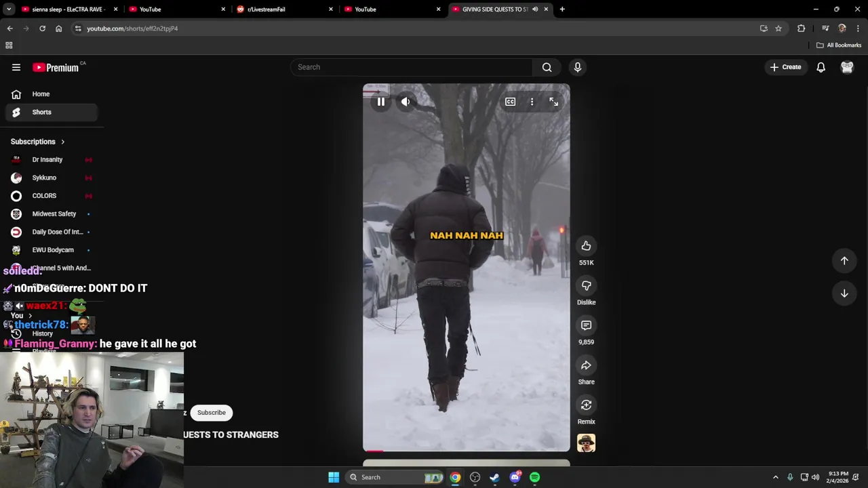The height and width of the screenshot is (488, 868).
Task: Share this Short
Action: point(586,365)
